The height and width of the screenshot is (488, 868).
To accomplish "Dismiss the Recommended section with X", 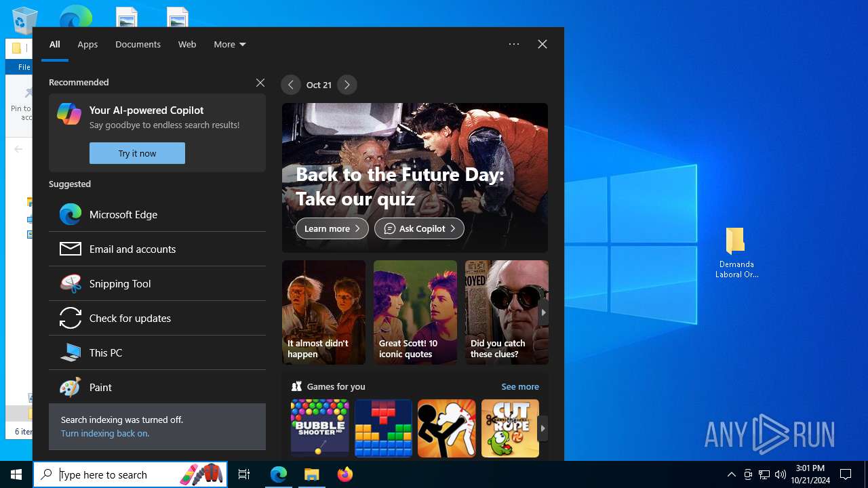I will (260, 83).
